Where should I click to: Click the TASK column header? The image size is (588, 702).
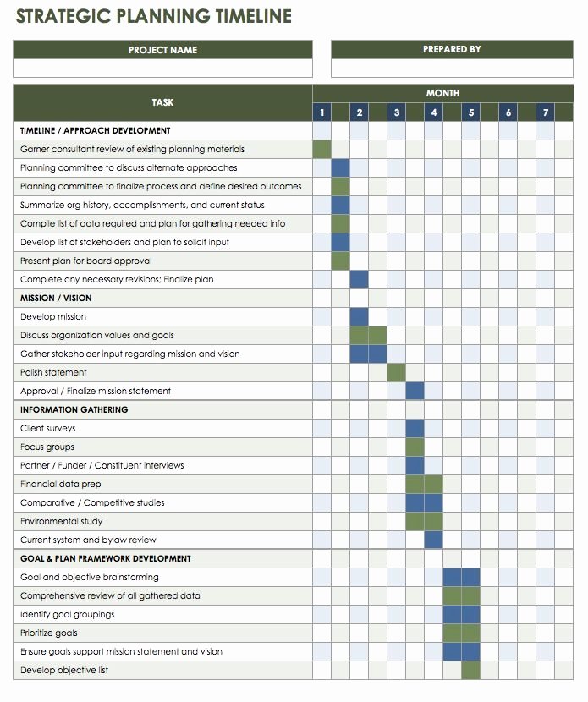point(162,102)
